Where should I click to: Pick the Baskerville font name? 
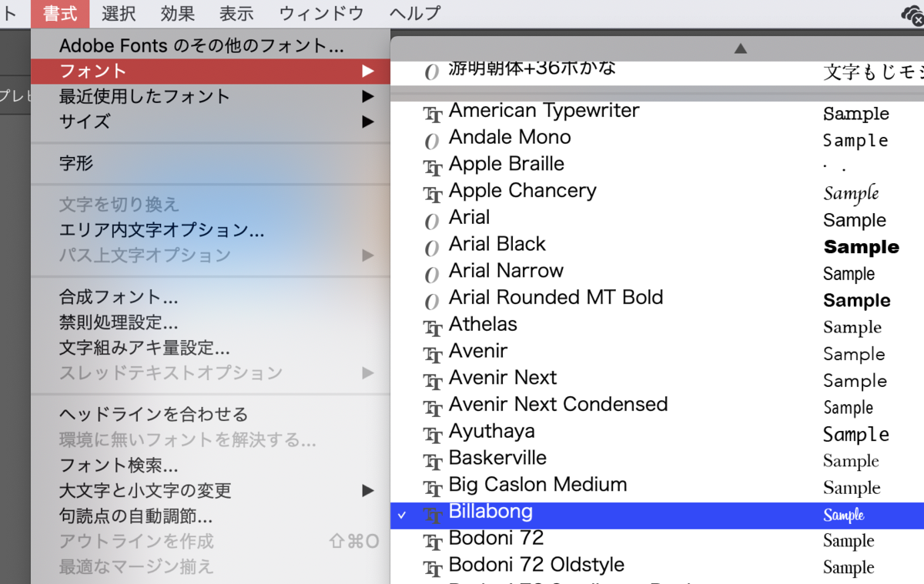pyautogui.click(x=497, y=458)
